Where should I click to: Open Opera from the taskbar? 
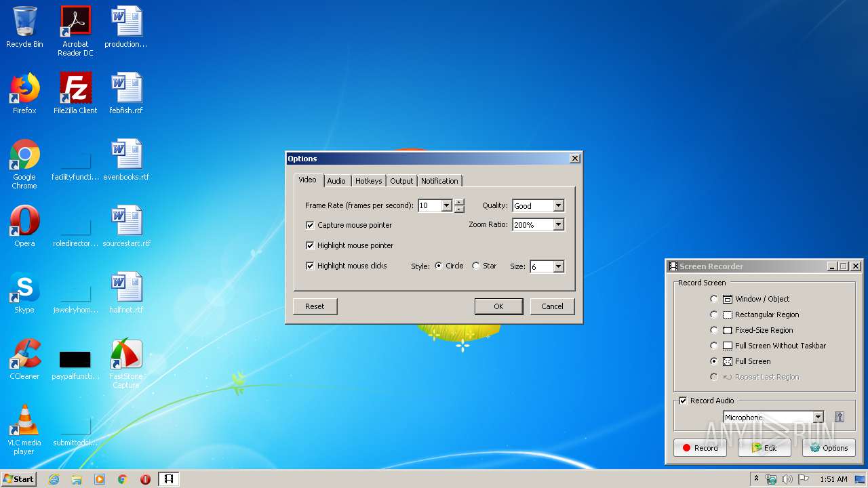[145, 479]
